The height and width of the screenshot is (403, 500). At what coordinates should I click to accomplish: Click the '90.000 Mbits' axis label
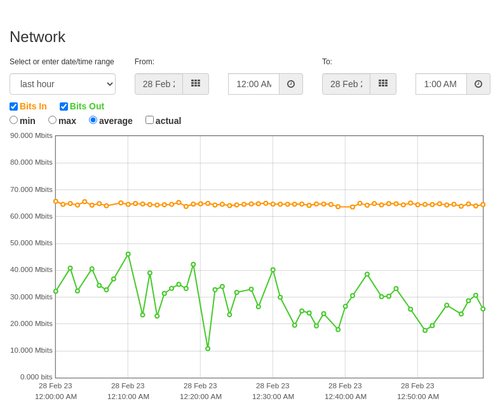[x=31, y=136]
